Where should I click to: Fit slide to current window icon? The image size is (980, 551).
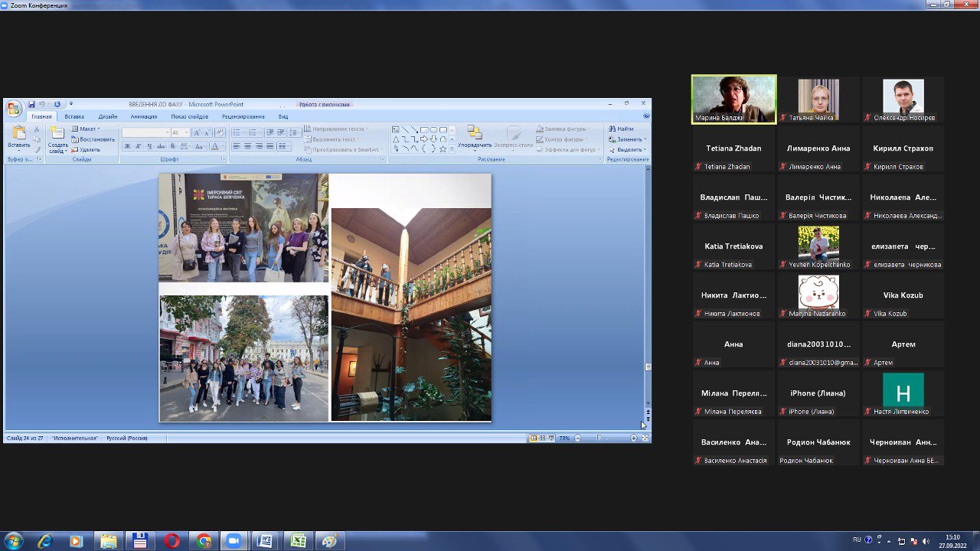click(645, 439)
